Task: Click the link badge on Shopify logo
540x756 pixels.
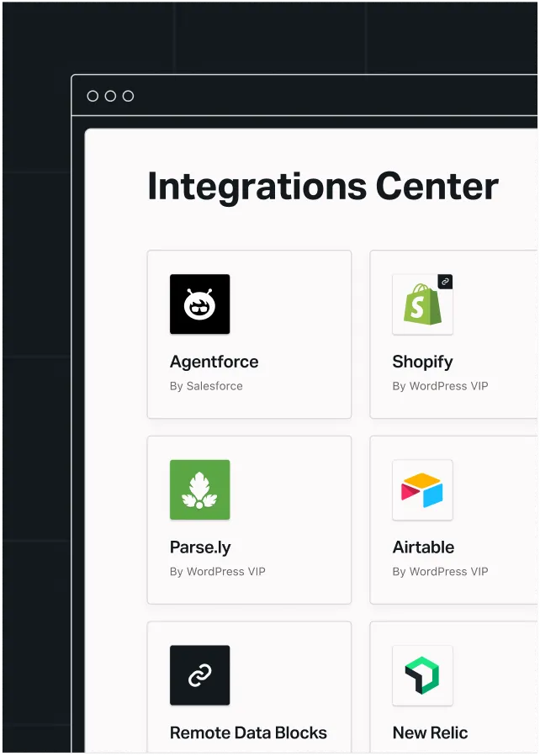Action: [445, 282]
